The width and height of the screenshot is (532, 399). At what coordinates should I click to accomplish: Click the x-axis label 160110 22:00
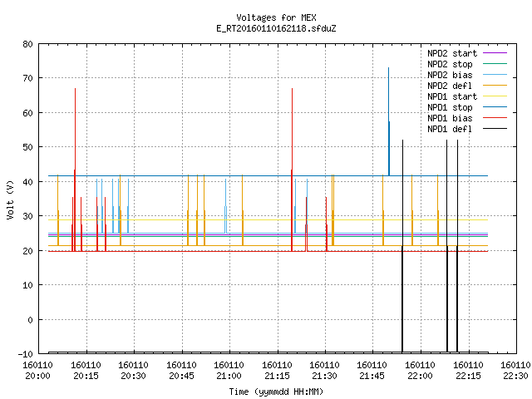click(421, 371)
